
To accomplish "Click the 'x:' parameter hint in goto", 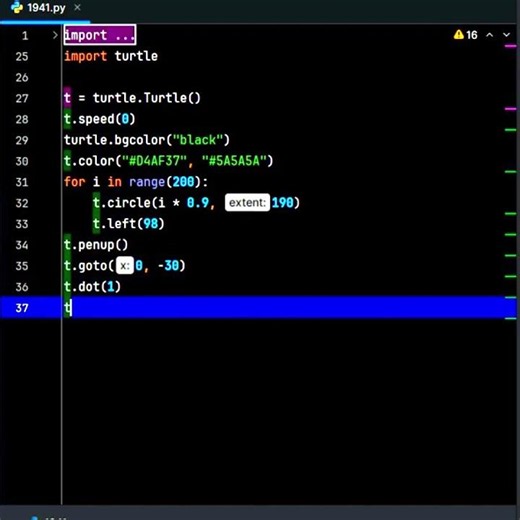I will tap(125, 266).
